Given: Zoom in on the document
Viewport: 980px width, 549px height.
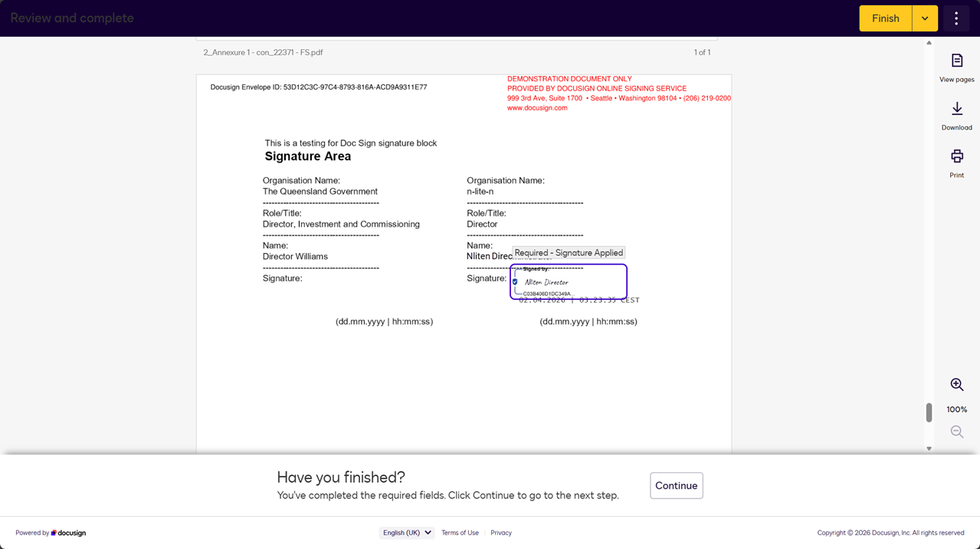Looking at the screenshot, I should click(x=956, y=385).
